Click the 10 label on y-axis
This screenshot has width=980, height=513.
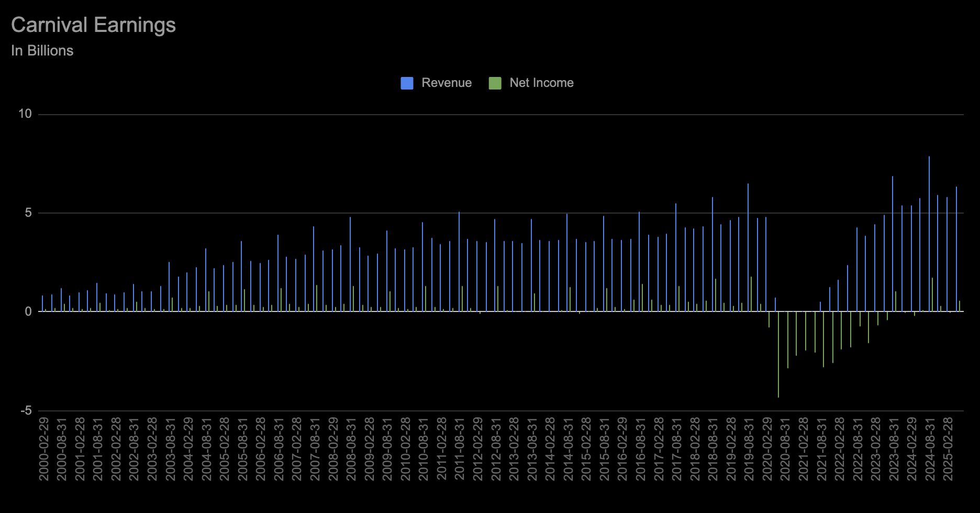click(x=25, y=114)
